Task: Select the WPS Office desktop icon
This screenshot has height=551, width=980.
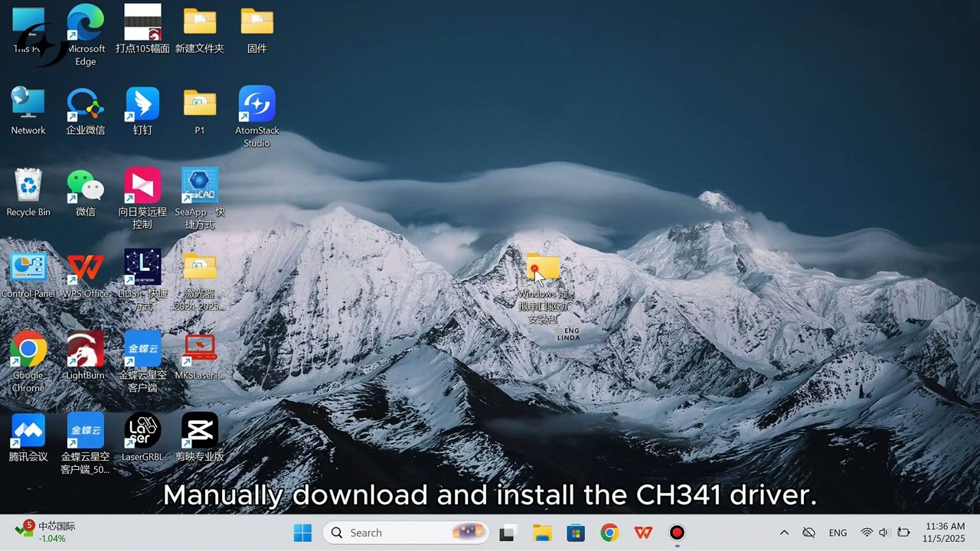Action: click(85, 274)
